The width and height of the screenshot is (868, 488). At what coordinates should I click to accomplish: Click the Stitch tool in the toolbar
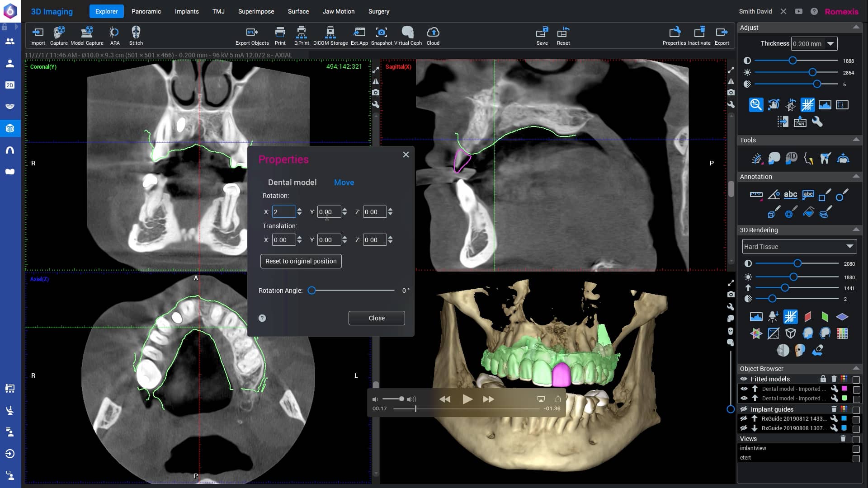136,35
